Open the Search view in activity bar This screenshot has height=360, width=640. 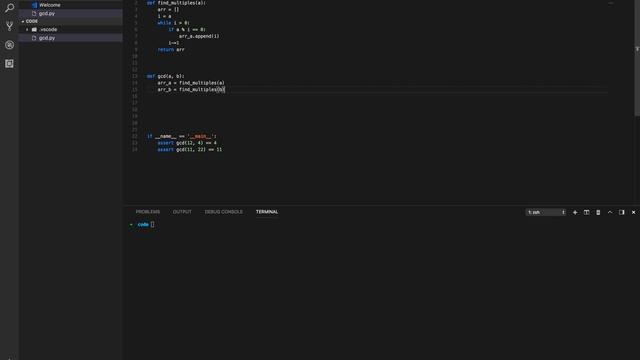[9, 8]
